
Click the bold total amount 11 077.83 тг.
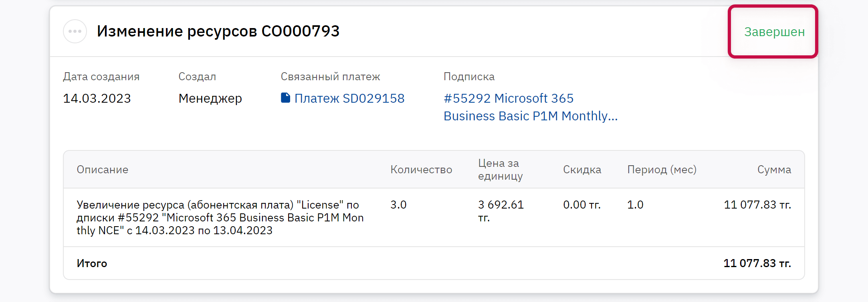(757, 263)
